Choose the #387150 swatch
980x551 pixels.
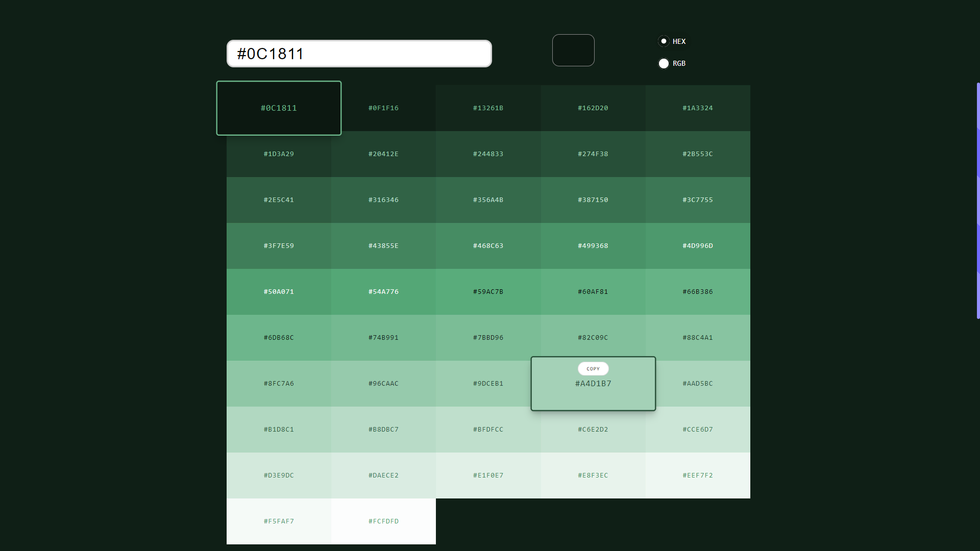pyautogui.click(x=593, y=200)
